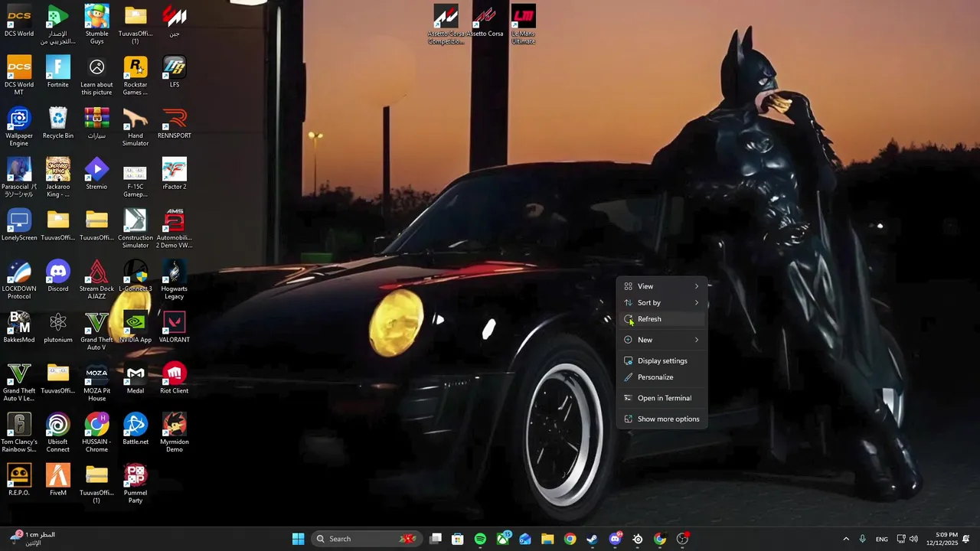
Task: Open Spotify from the taskbar
Action: point(480,539)
